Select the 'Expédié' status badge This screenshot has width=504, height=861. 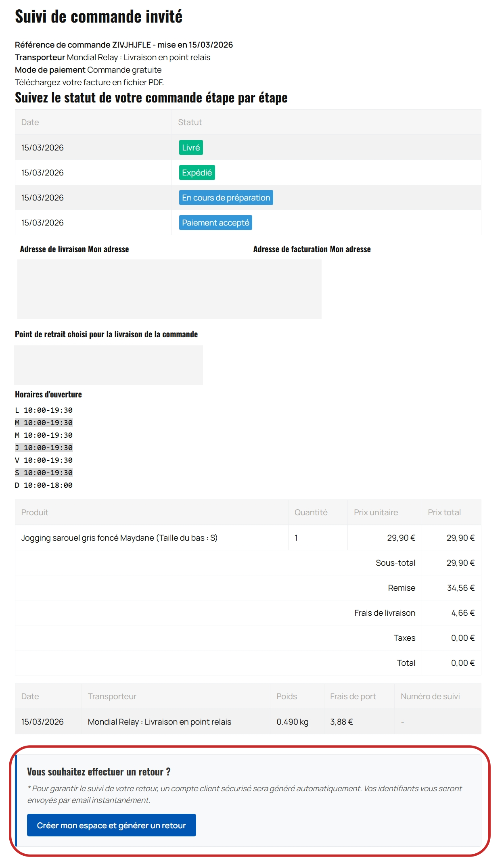coord(198,172)
